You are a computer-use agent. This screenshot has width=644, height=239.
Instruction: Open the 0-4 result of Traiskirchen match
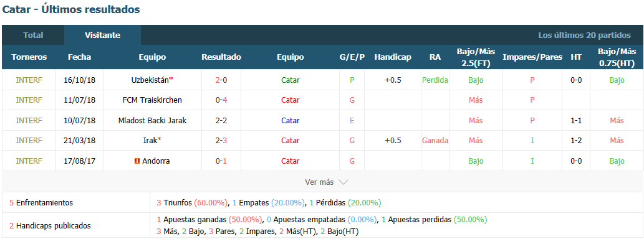221,100
